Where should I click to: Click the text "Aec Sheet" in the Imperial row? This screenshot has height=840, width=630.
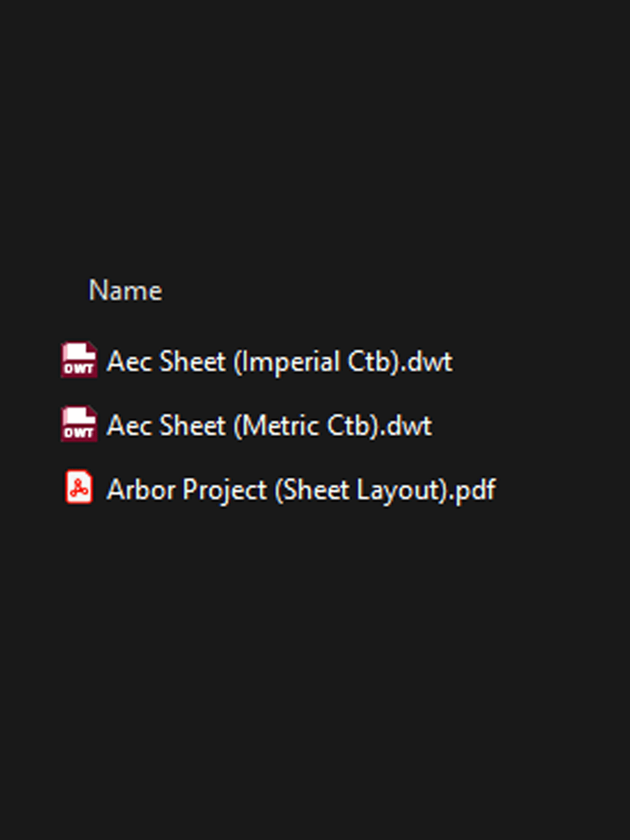coord(166,362)
